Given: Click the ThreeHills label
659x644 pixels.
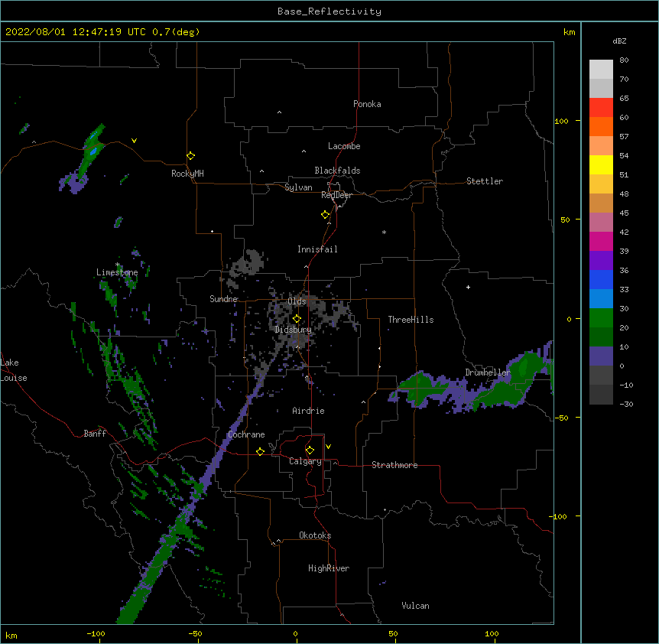Looking at the screenshot, I should [411, 320].
